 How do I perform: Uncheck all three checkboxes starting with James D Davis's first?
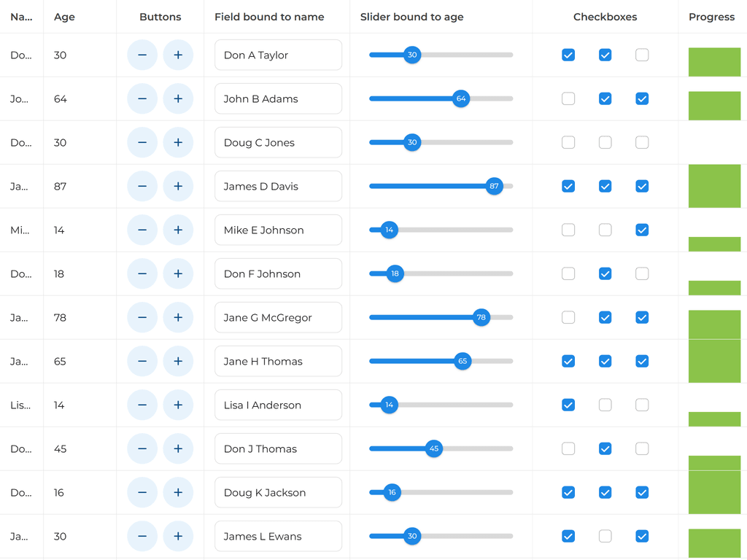pyautogui.click(x=568, y=186)
